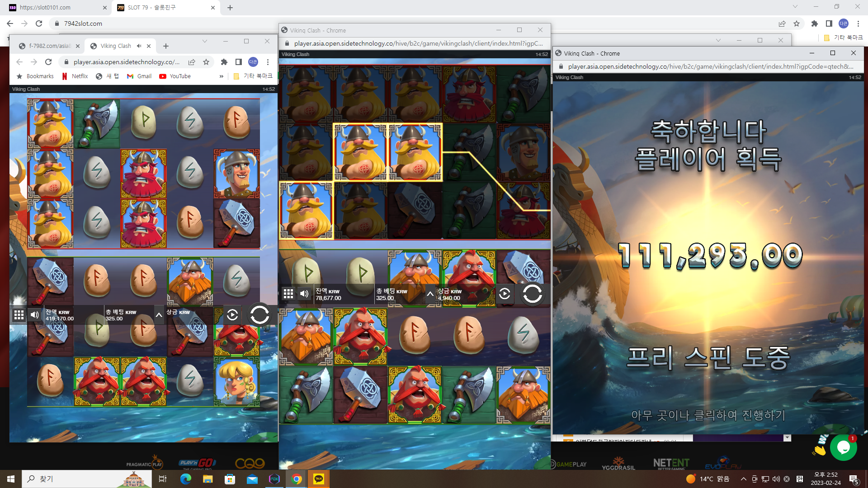Expand total bet selector in left game window
Viewport: 868px width, 488px height.
pyautogui.click(x=159, y=315)
